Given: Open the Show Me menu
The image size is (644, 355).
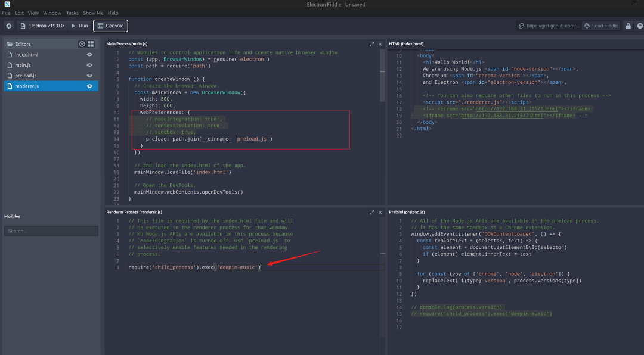Looking at the screenshot, I should click(92, 13).
